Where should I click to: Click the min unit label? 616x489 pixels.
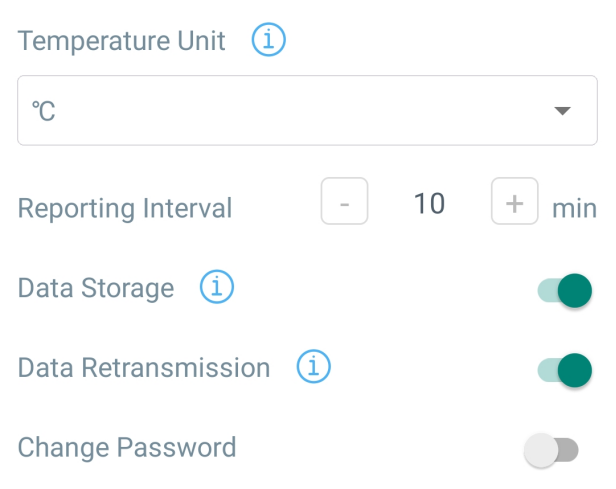pyautogui.click(x=574, y=208)
